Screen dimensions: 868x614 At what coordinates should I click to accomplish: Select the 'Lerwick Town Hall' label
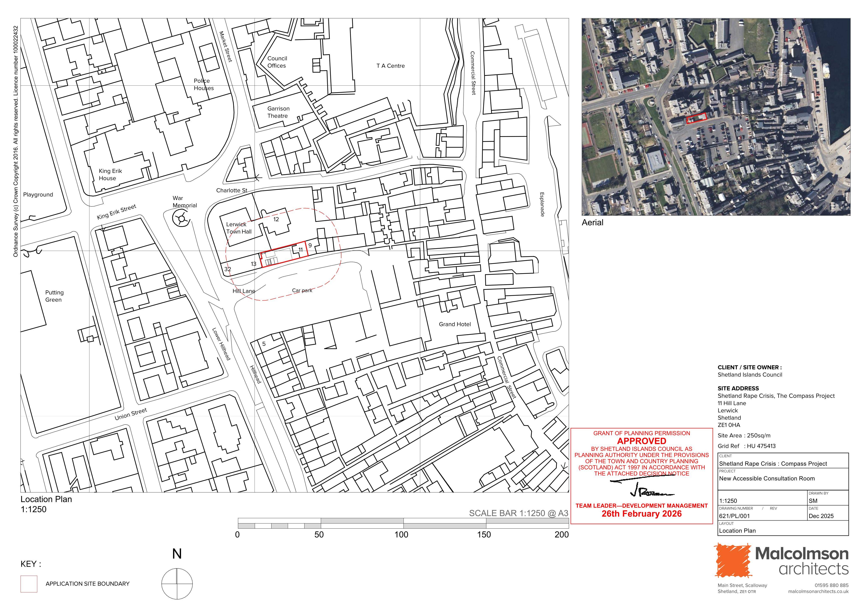[239, 228]
